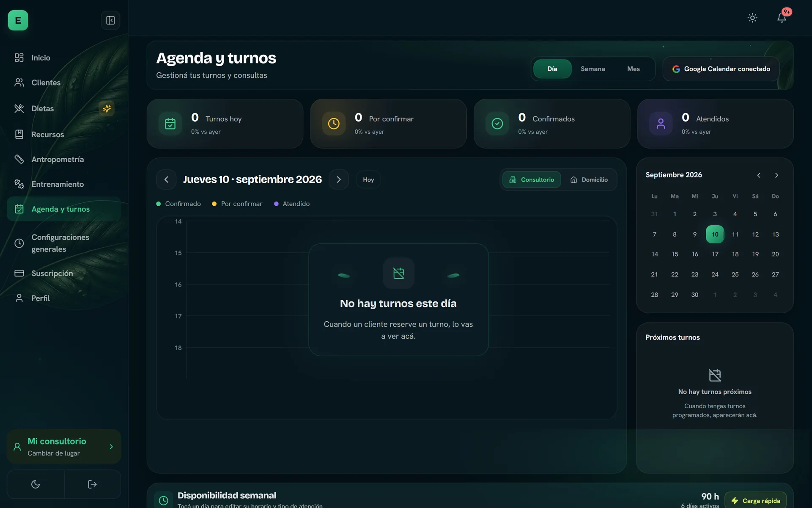Image resolution: width=812 pixels, height=508 pixels.
Task: Toggle light theme sun icon
Action: pos(752,18)
